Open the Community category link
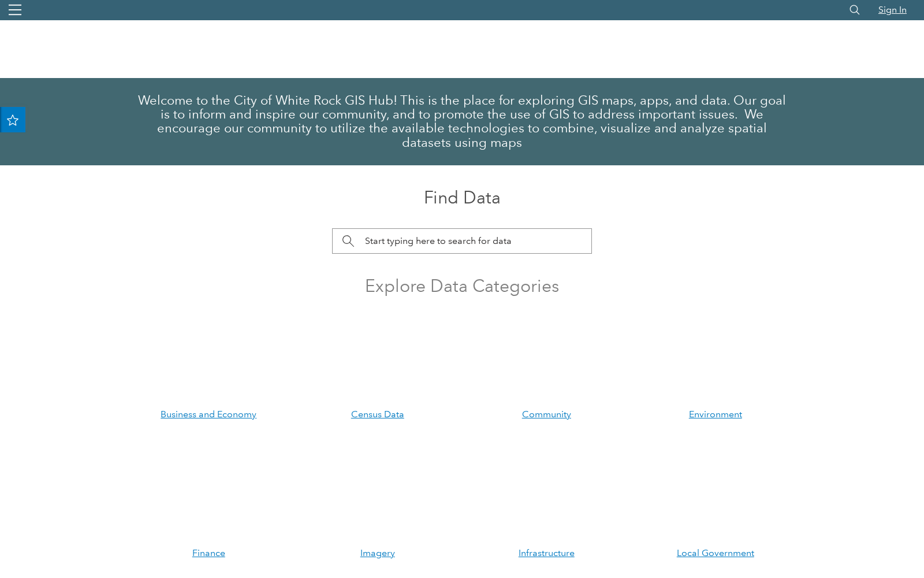This screenshot has width=924, height=578. pyautogui.click(x=546, y=414)
